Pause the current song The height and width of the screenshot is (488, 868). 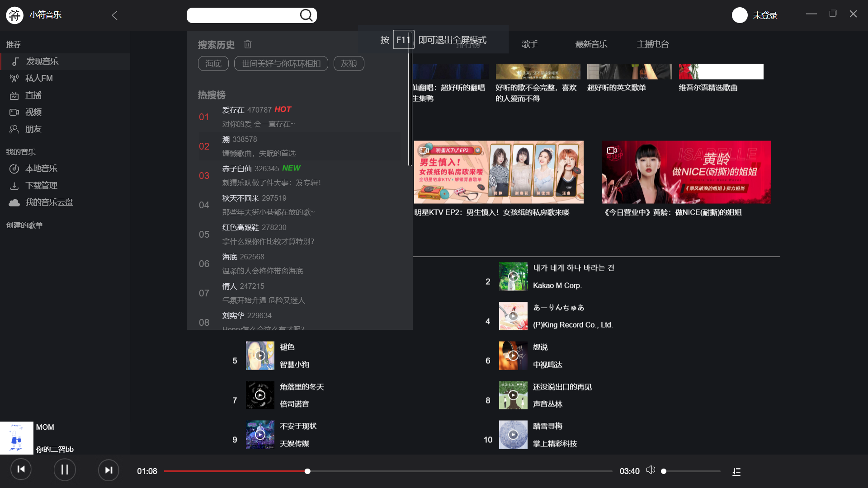pyautogui.click(x=65, y=470)
